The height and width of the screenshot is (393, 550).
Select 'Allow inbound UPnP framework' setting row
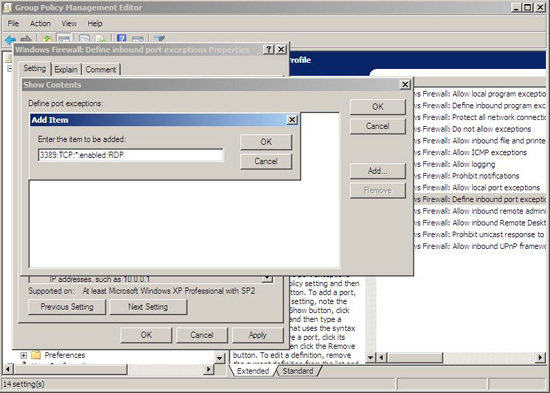click(x=480, y=246)
